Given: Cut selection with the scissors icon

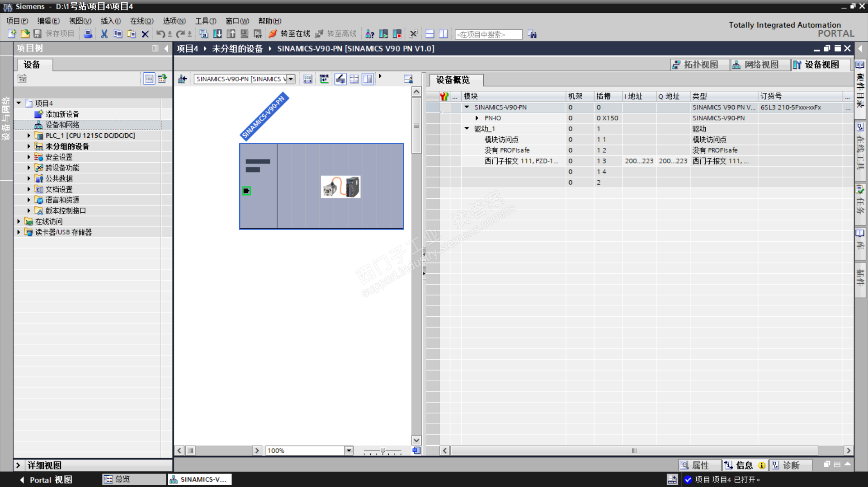Looking at the screenshot, I should click(x=104, y=34).
